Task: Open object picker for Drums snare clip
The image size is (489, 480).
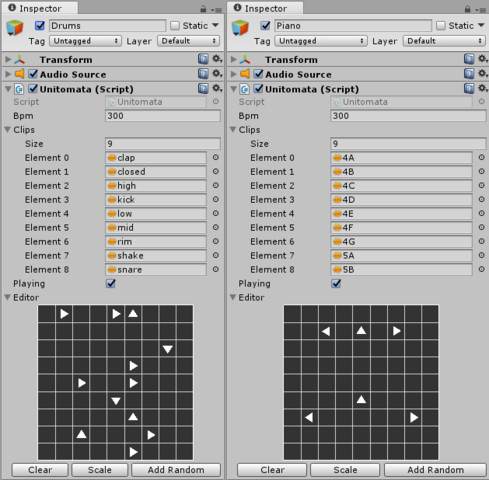Action: (216, 269)
